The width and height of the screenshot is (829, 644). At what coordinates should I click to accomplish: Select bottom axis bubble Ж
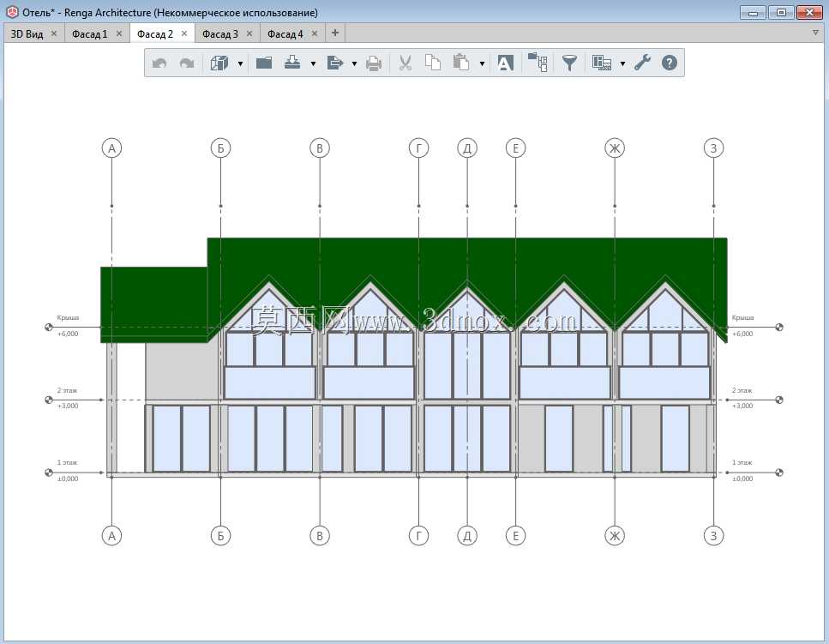pos(615,536)
